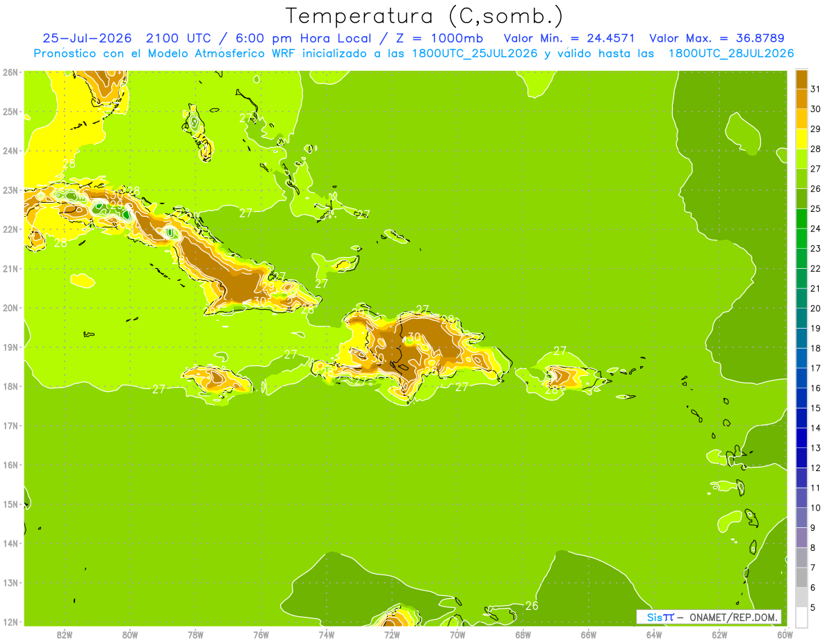Click the colorbar label "20"

point(816,308)
